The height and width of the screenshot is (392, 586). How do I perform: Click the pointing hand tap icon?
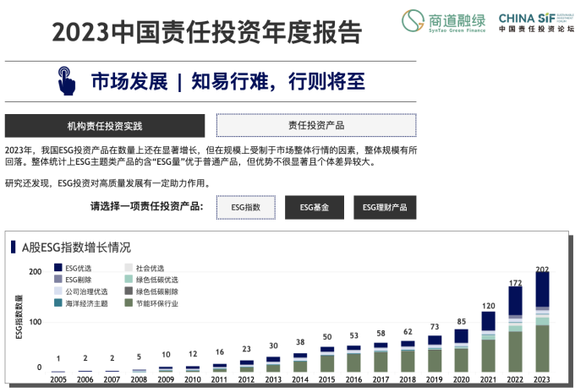(68, 80)
